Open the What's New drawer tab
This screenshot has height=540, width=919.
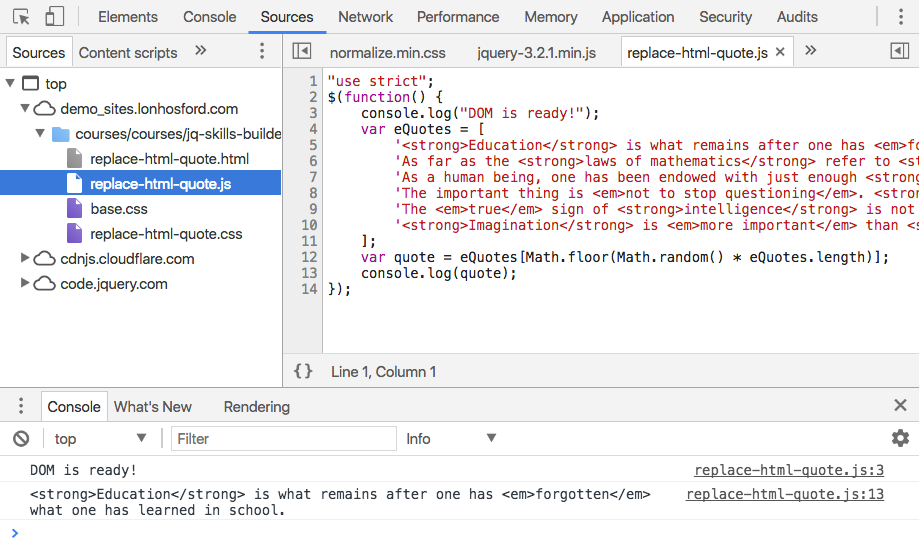pyautogui.click(x=152, y=406)
